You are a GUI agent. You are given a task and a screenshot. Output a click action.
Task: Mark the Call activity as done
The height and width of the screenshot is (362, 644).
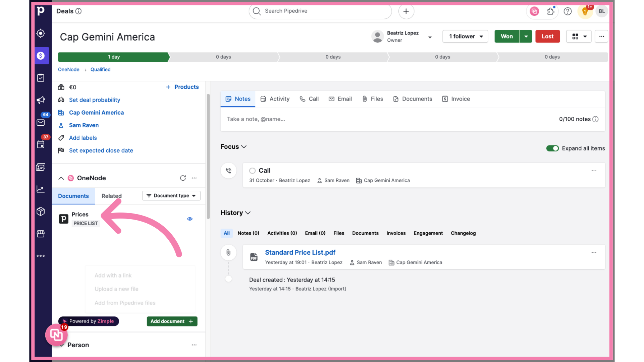(252, 171)
